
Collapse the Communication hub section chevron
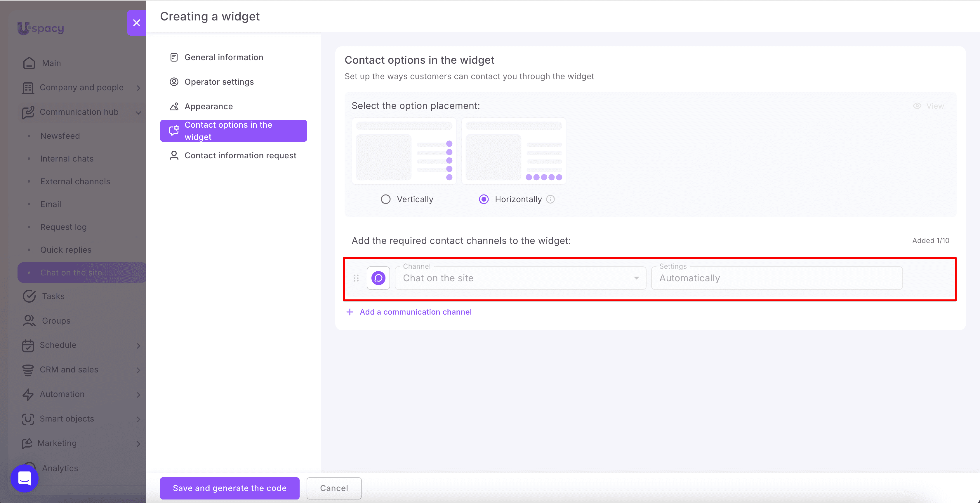[138, 112]
